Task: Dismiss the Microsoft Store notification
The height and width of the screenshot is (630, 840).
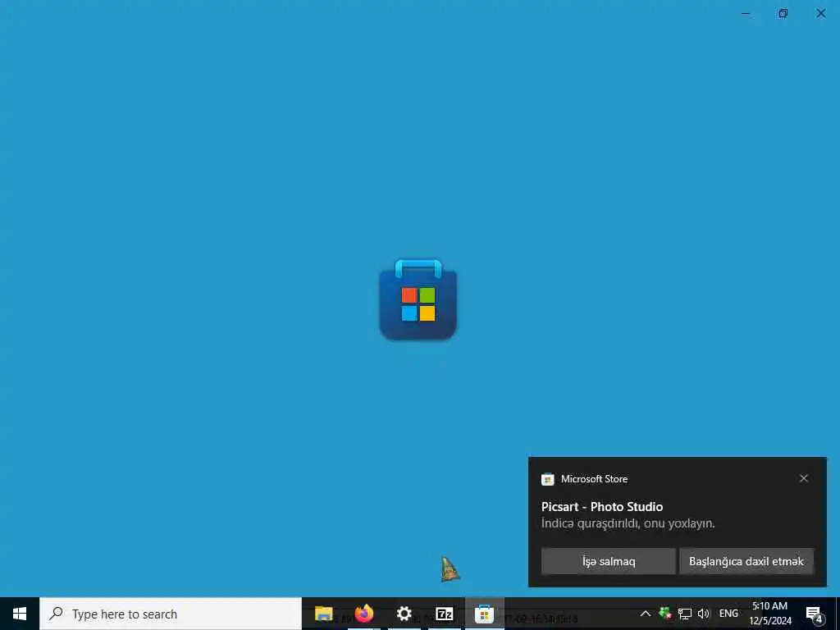Action: (804, 478)
